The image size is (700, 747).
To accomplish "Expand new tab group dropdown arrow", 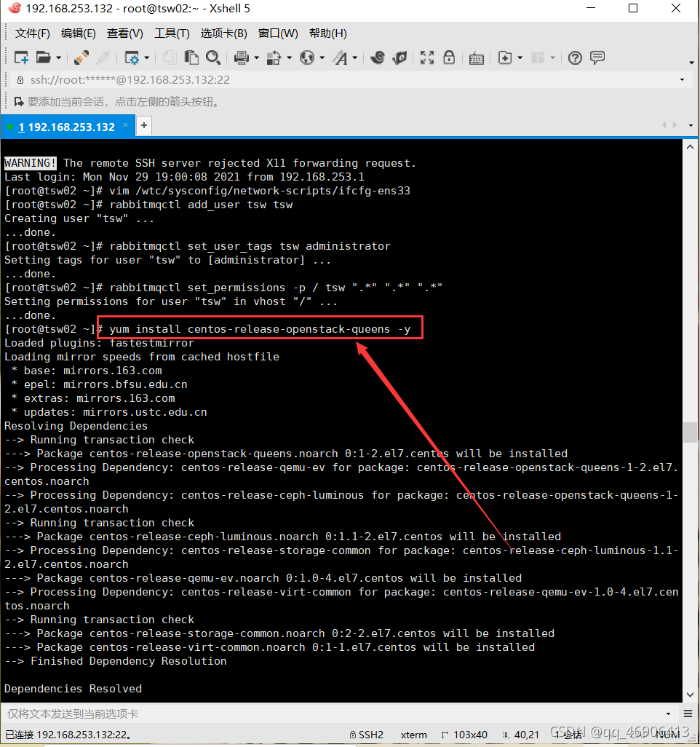I will coord(520,58).
